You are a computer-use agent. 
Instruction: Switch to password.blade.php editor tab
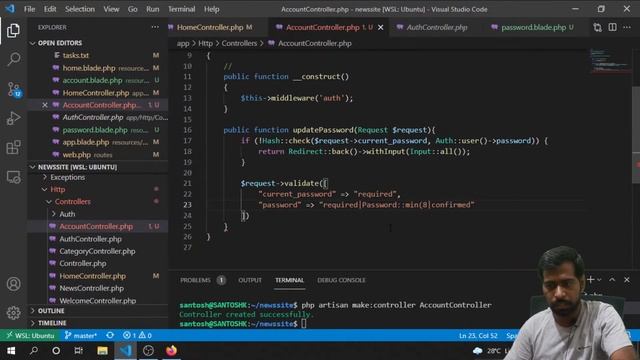[x=533, y=27]
